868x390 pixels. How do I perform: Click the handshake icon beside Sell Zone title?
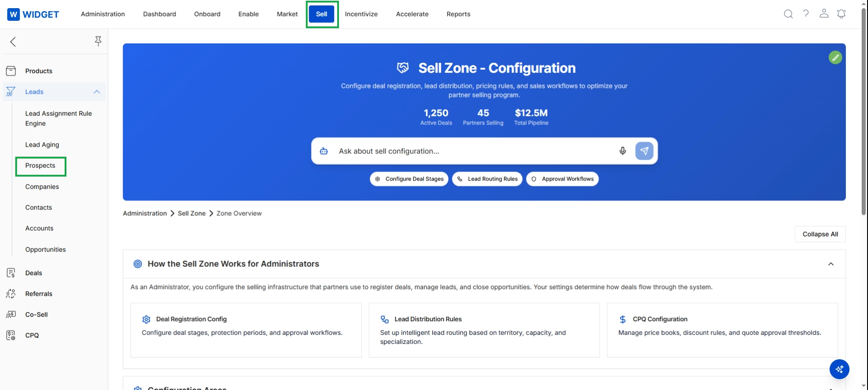pos(403,68)
